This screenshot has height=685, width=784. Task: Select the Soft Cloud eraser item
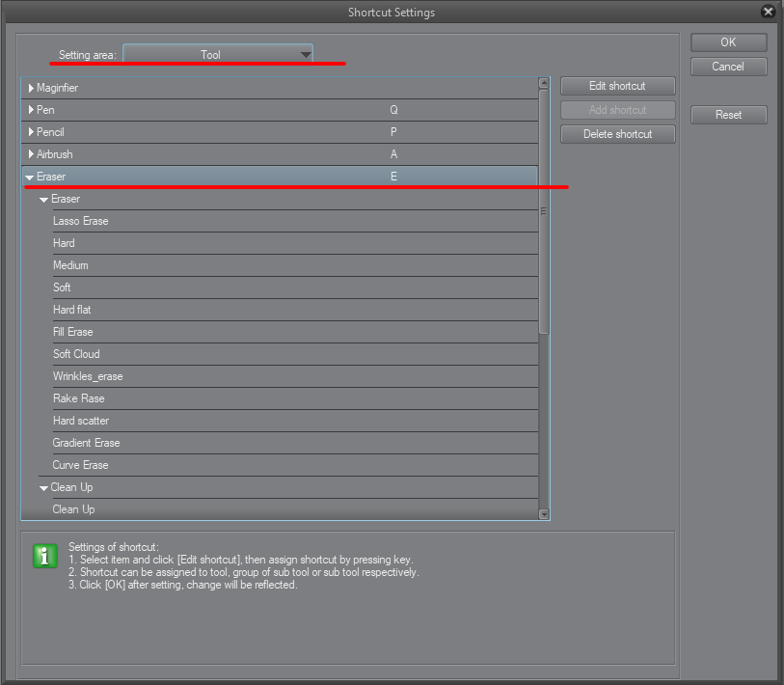(x=76, y=354)
